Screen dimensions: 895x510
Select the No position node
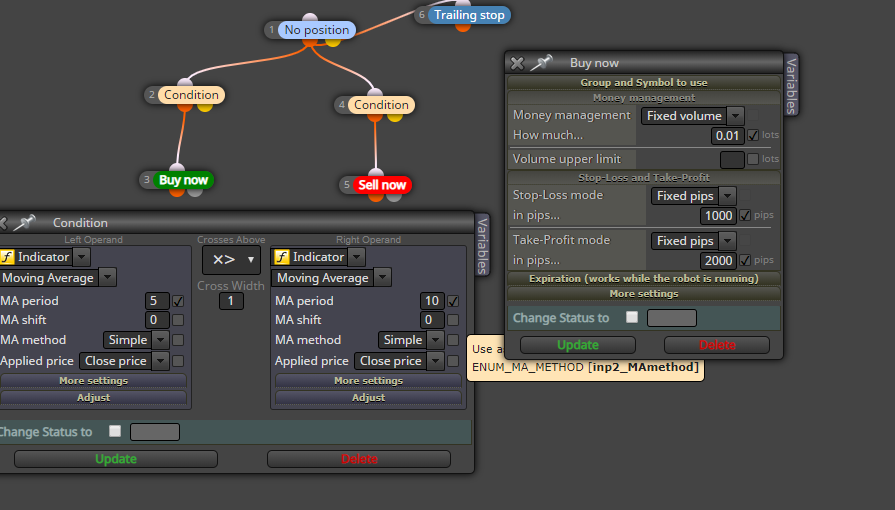317,30
